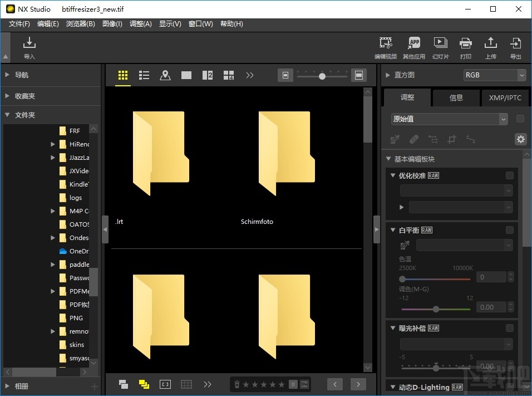Screen dimensions: 532x396
Task: Select the list view mode
Action: (144, 75)
